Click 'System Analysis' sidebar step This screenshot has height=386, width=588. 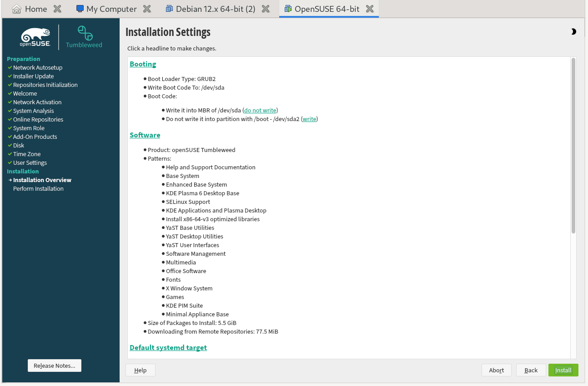pyautogui.click(x=33, y=111)
